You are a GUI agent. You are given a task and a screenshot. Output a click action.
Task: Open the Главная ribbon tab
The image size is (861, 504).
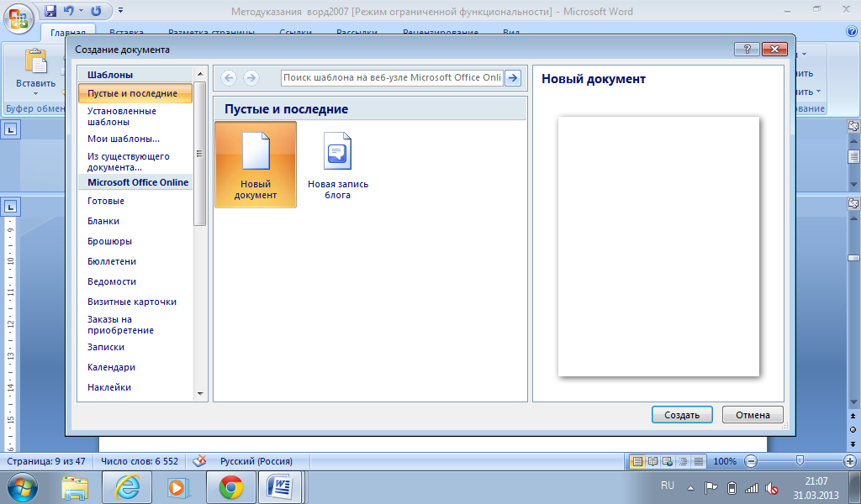pos(68,33)
